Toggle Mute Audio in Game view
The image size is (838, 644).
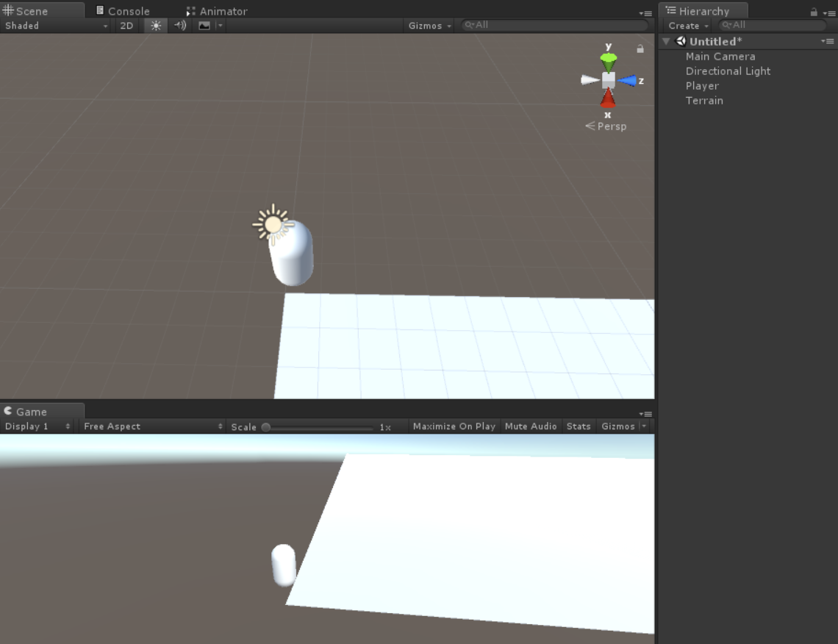[x=531, y=426]
